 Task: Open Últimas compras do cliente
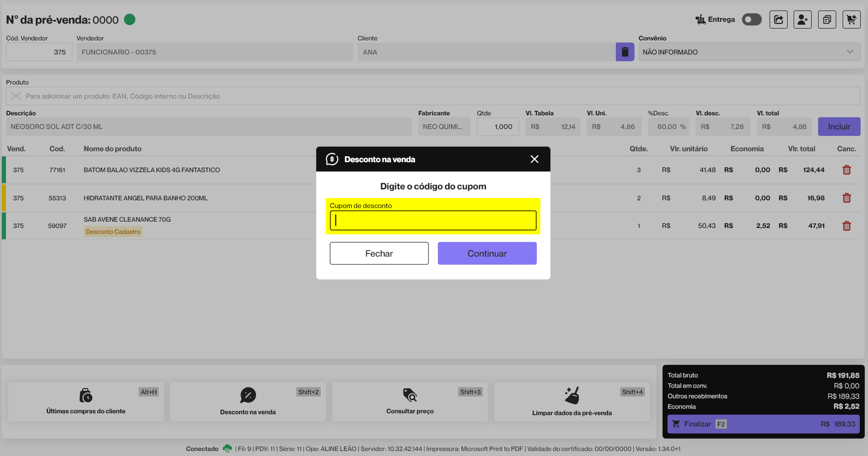point(86,401)
